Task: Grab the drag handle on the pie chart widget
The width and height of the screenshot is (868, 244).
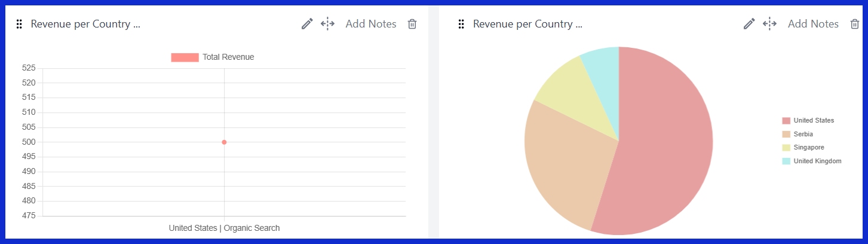Action: [461, 24]
